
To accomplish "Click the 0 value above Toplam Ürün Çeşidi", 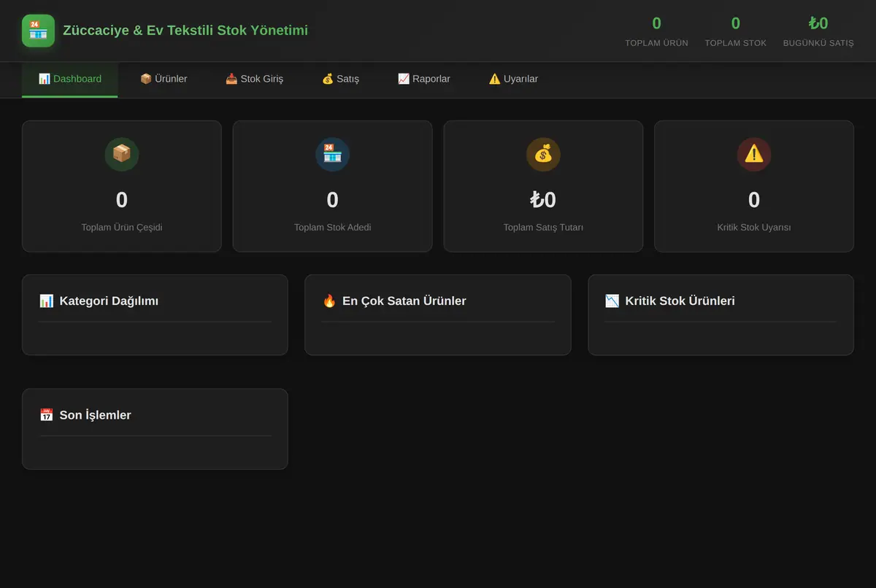I will (x=122, y=200).
